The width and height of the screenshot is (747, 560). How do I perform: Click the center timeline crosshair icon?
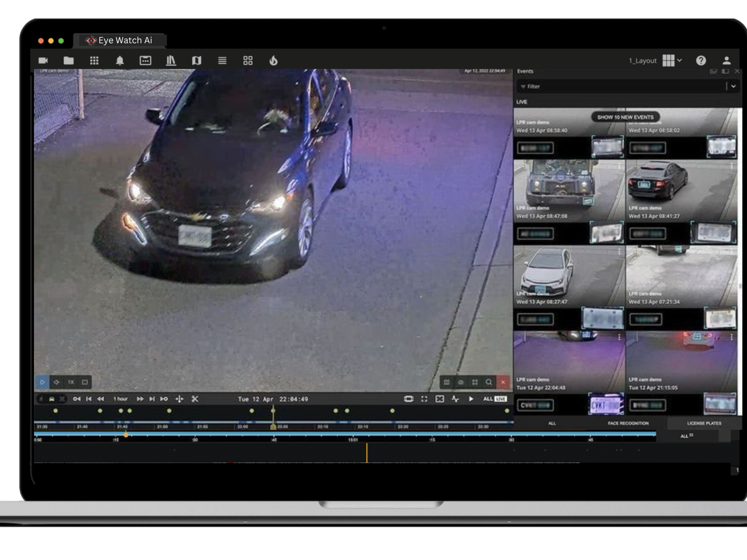point(179,399)
